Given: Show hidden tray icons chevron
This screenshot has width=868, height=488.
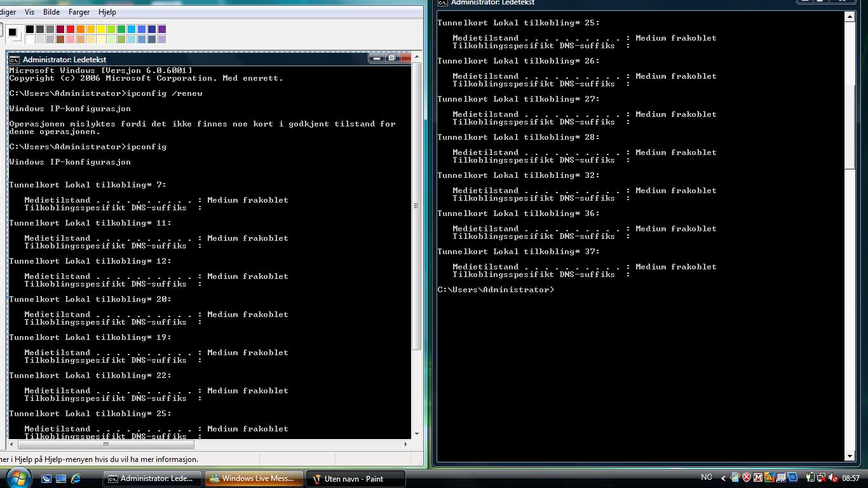Looking at the screenshot, I should (723, 478).
